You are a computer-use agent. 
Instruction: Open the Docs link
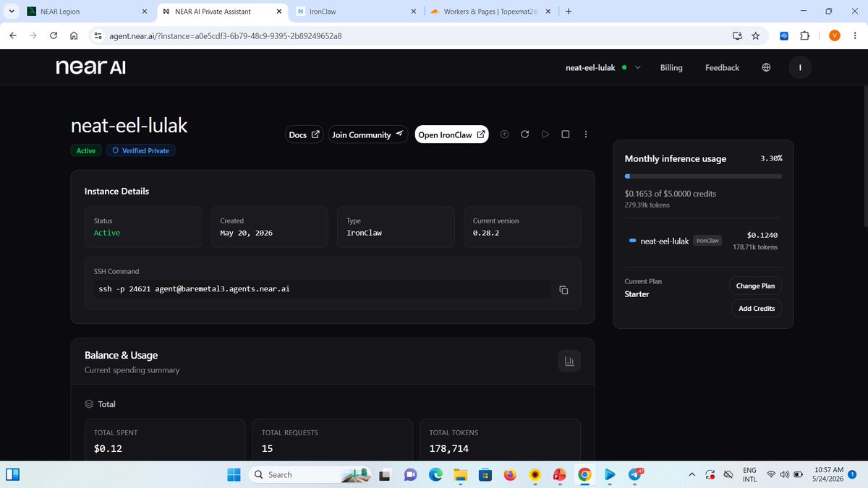coord(305,134)
